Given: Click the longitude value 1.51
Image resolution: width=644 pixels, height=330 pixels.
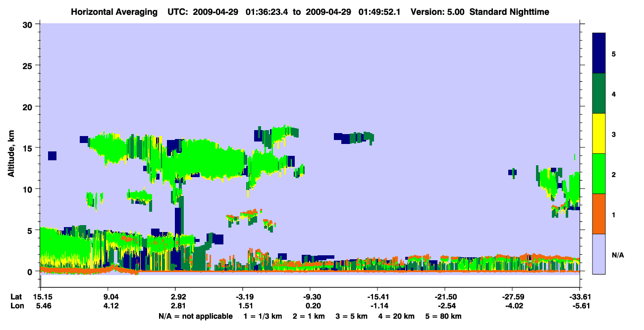Looking at the screenshot, I should (x=245, y=306).
